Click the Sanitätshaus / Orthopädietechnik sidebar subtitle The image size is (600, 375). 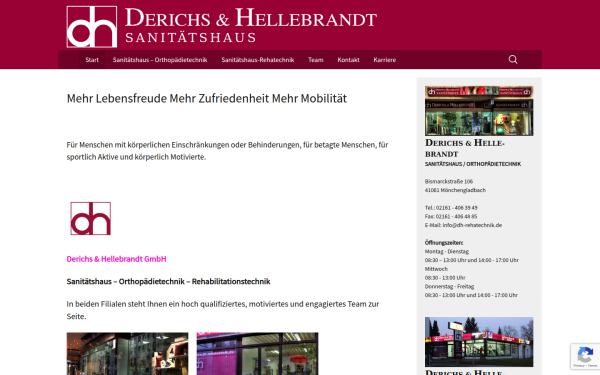pyautogui.click(x=473, y=164)
